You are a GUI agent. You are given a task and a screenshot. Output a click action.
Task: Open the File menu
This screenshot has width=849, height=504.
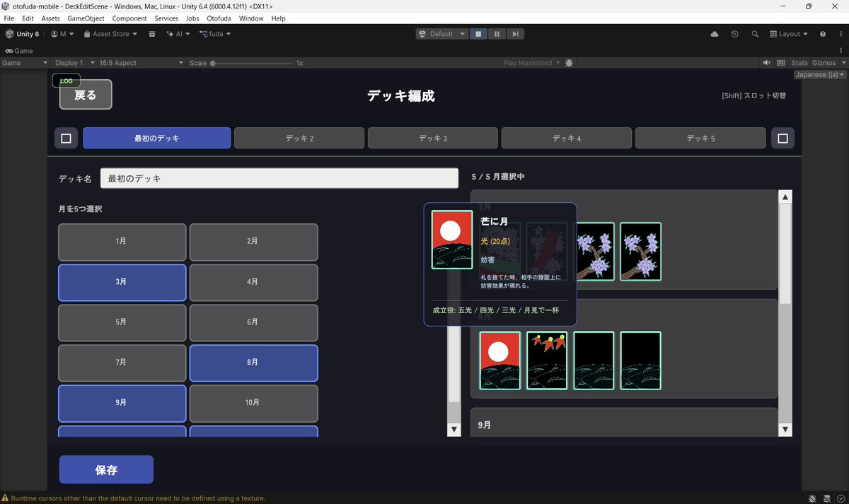tap(9, 18)
